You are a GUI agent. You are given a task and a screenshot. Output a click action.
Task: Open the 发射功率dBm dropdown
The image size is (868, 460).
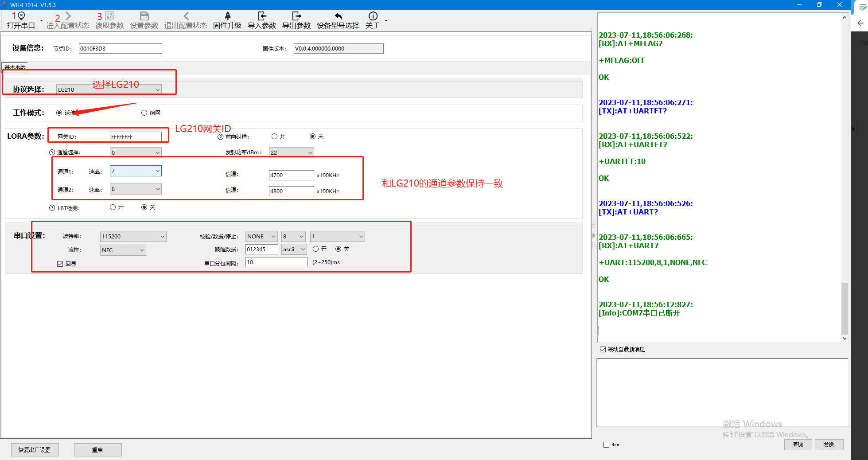coord(310,152)
